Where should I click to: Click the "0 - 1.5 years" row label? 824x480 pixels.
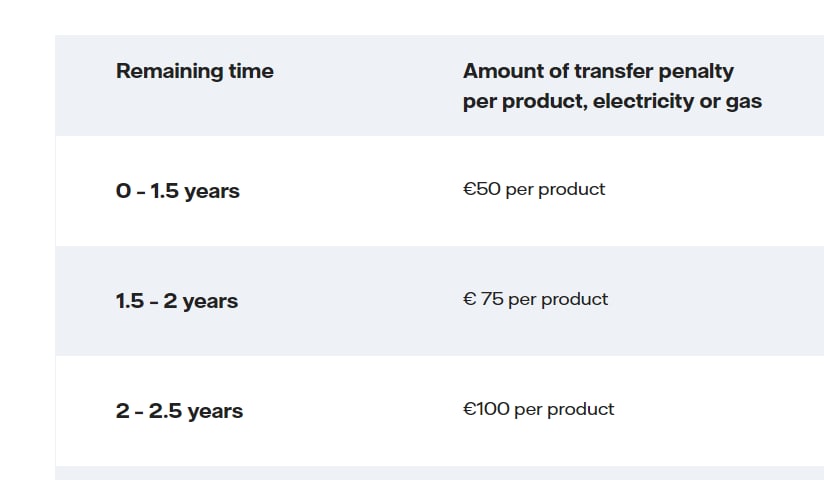coord(178,191)
